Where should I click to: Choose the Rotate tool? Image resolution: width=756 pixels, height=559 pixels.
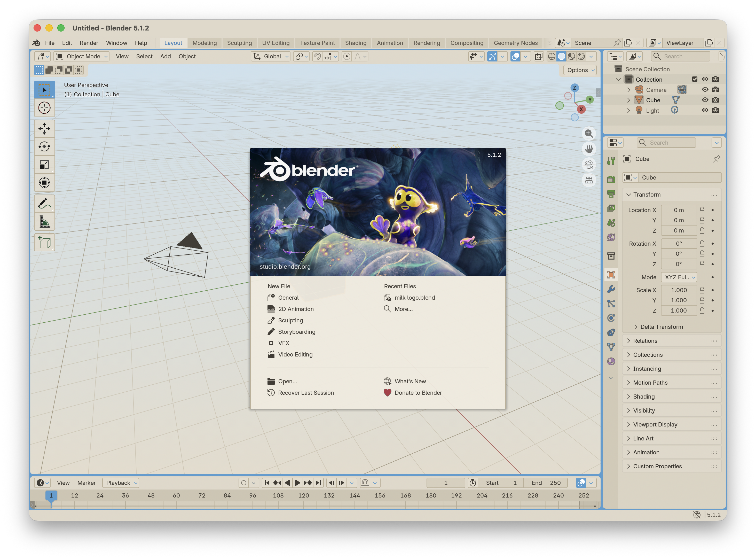(44, 146)
